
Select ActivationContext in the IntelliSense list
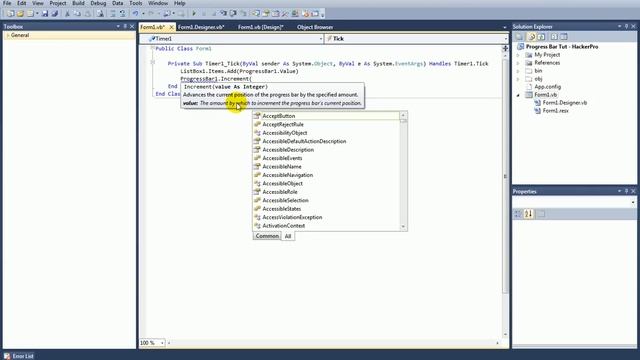326,226
